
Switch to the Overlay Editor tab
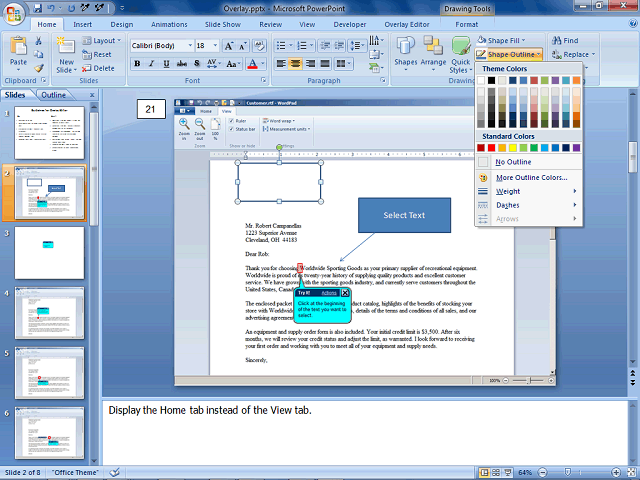coord(407,24)
